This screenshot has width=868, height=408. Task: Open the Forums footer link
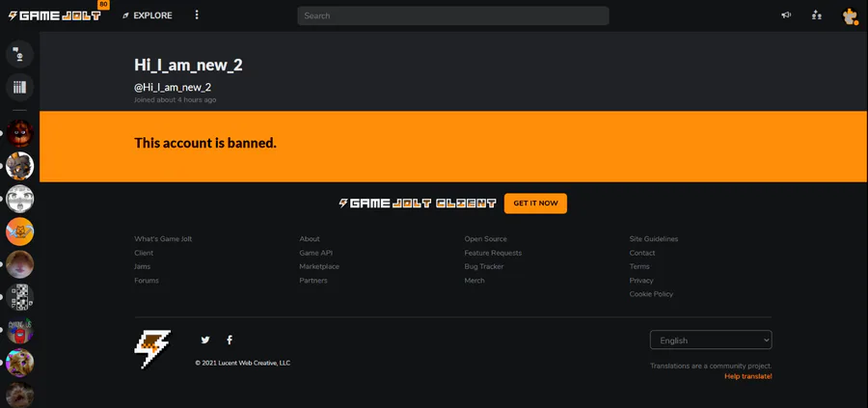pyautogui.click(x=147, y=281)
